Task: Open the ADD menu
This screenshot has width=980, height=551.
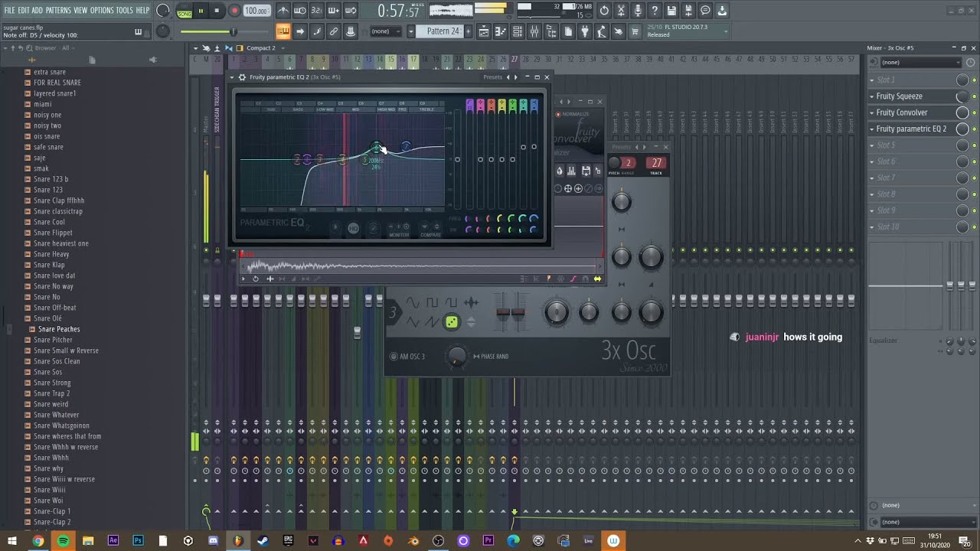Action: point(38,11)
